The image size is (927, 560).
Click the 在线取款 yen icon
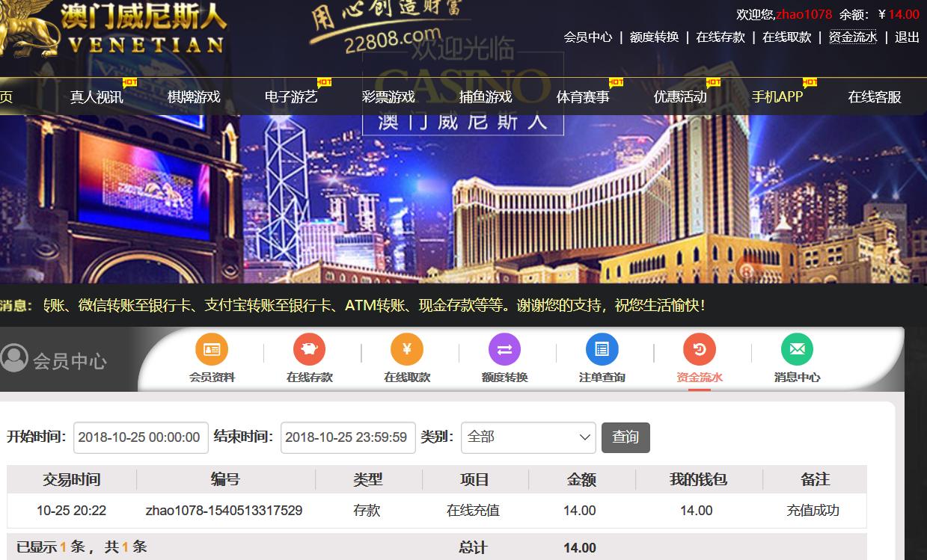(407, 349)
